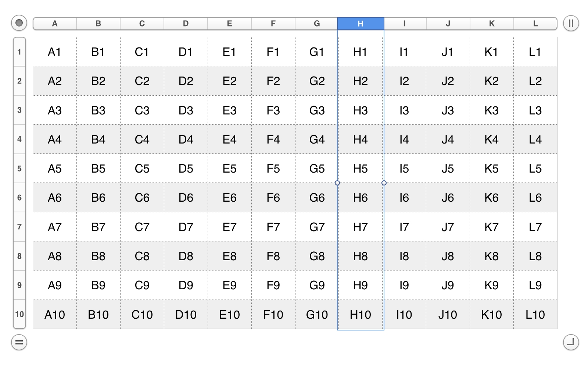Select row 1 header

tap(20, 52)
